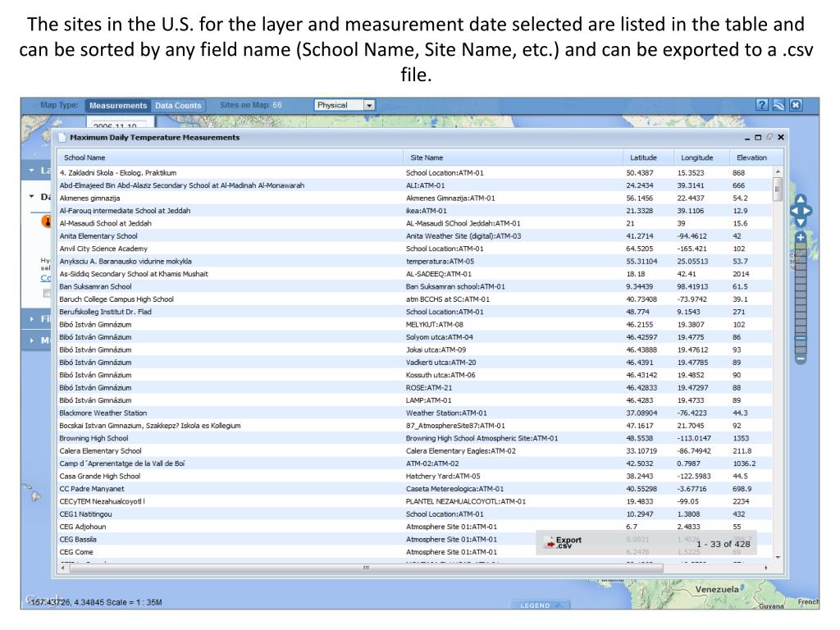This screenshot has height=630, width=840.
Task: Pan the map down with the arrow
Action: click(x=801, y=222)
